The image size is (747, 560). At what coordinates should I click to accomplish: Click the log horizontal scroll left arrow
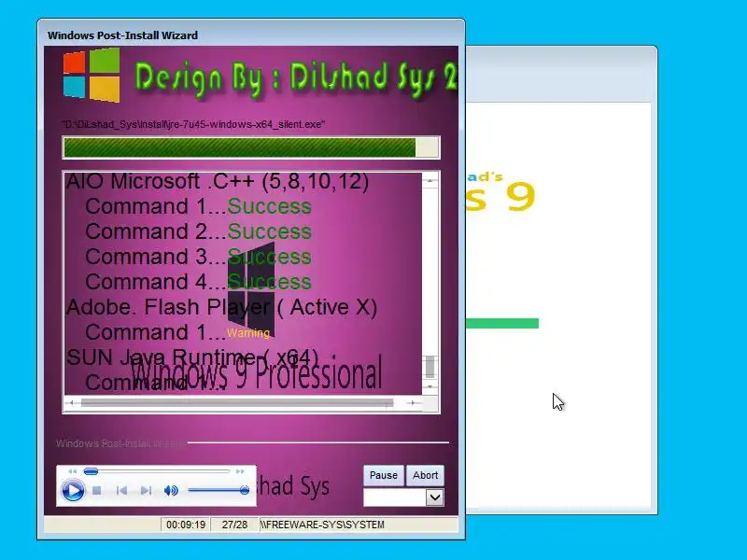(71, 403)
